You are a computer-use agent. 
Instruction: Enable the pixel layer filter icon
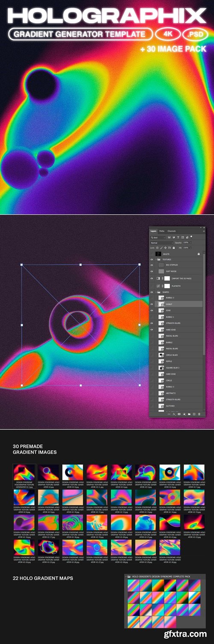pyautogui.click(x=169, y=238)
